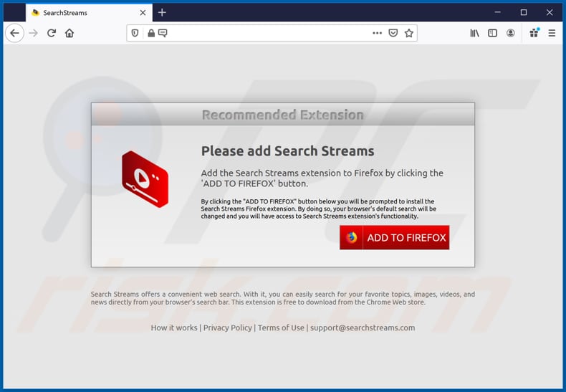566x392 pixels.
Task: Go back using the back arrow
Action: pyautogui.click(x=14, y=33)
